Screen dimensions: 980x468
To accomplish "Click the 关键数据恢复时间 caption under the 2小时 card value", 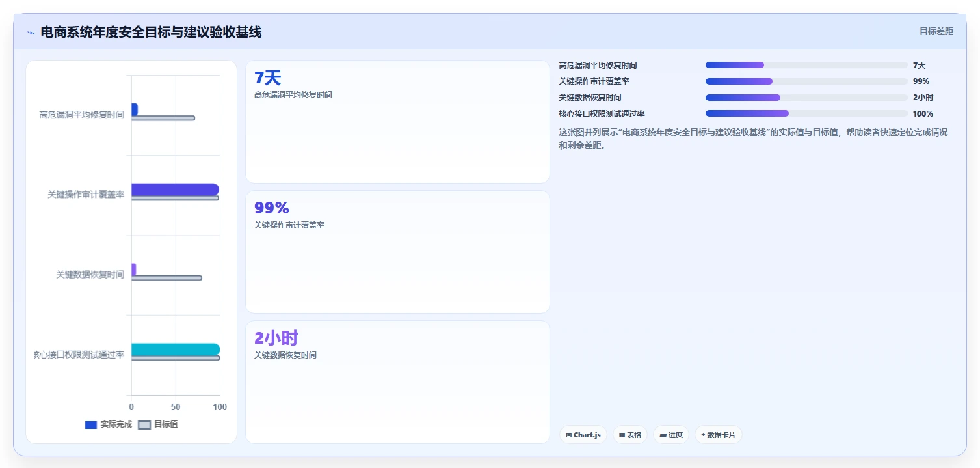I will [x=285, y=355].
